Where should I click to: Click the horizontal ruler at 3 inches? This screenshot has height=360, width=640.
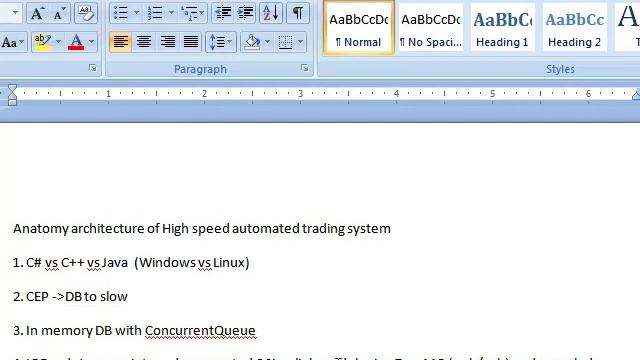tap(300, 93)
